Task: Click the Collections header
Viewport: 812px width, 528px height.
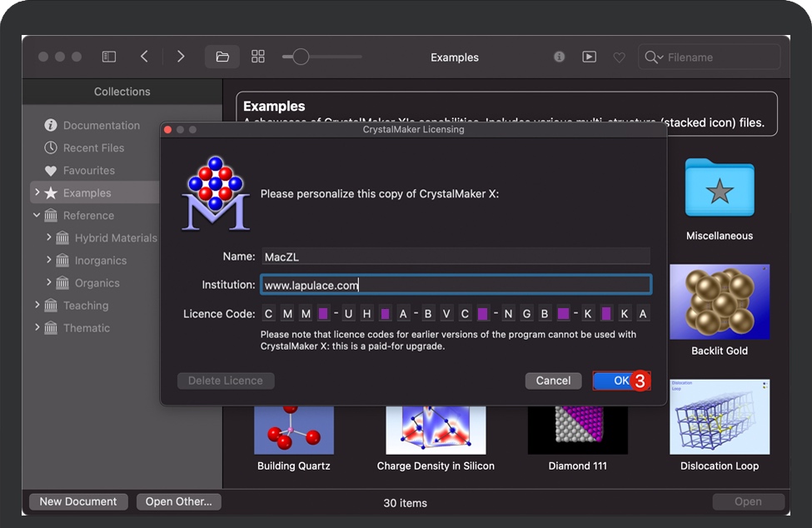Action: pos(122,92)
